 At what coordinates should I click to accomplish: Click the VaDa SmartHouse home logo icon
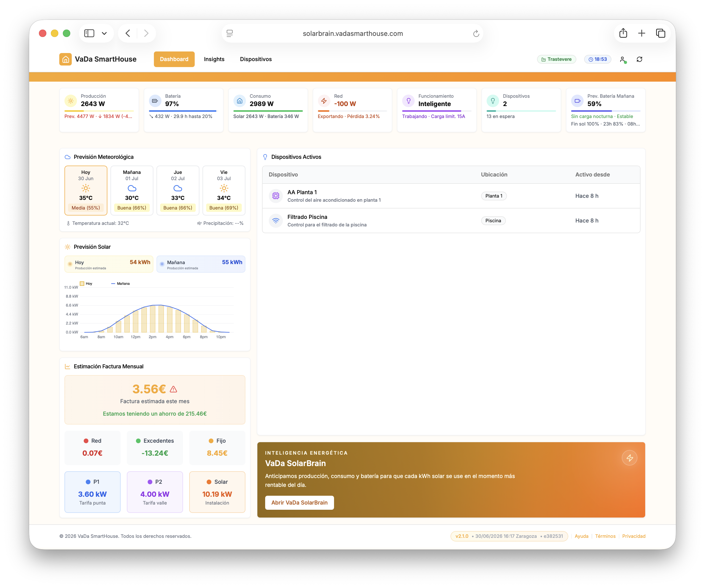pyautogui.click(x=66, y=59)
